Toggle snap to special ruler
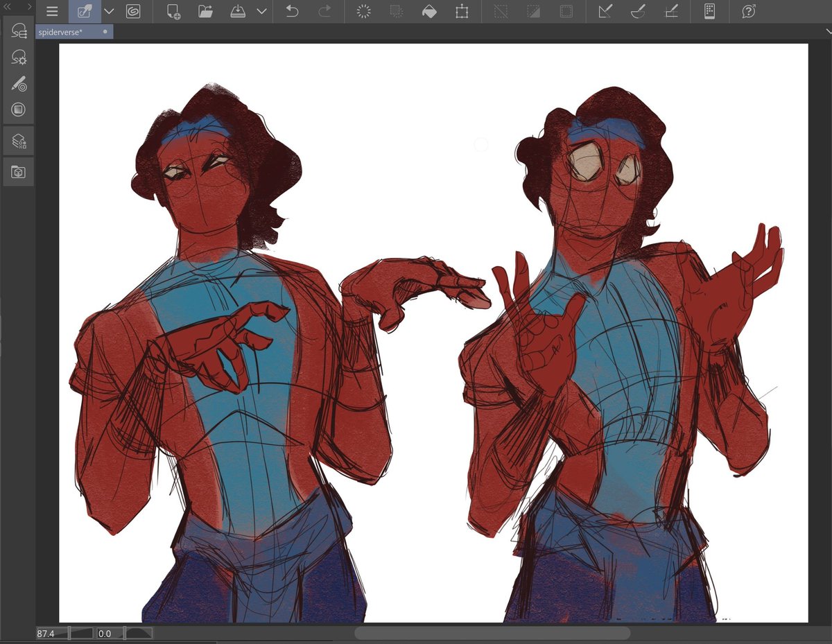The image size is (832, 644). point(637,11)
